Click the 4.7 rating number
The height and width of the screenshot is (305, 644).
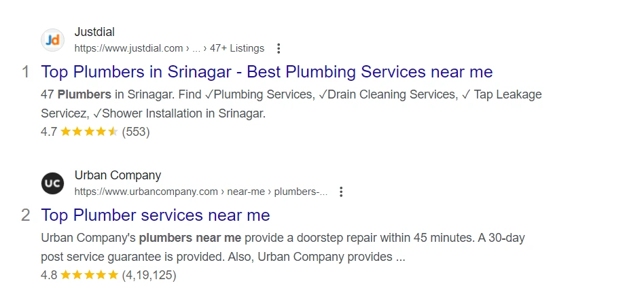point(49,132)
